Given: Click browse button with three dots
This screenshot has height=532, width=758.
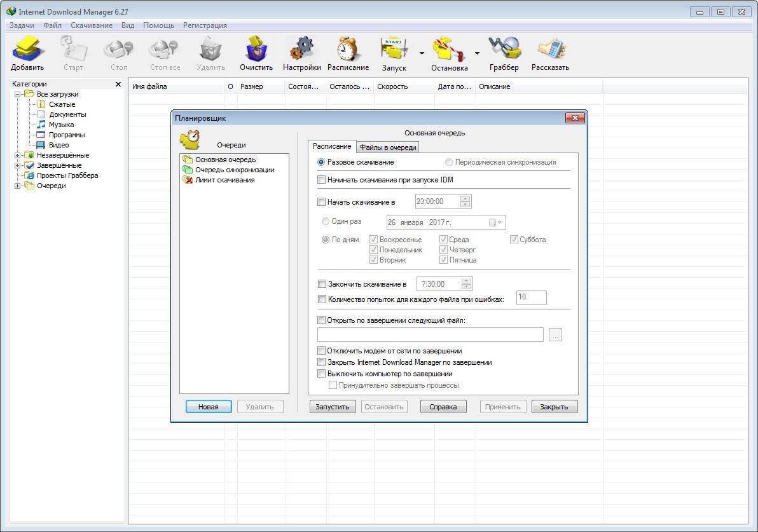Looking at the screenshot, I should (x=555, y=334).
